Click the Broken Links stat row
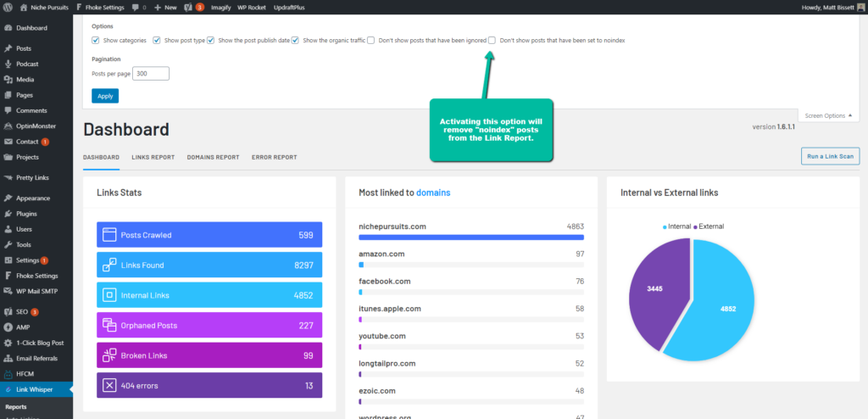868x419 pixels. [x=209, y=355]
